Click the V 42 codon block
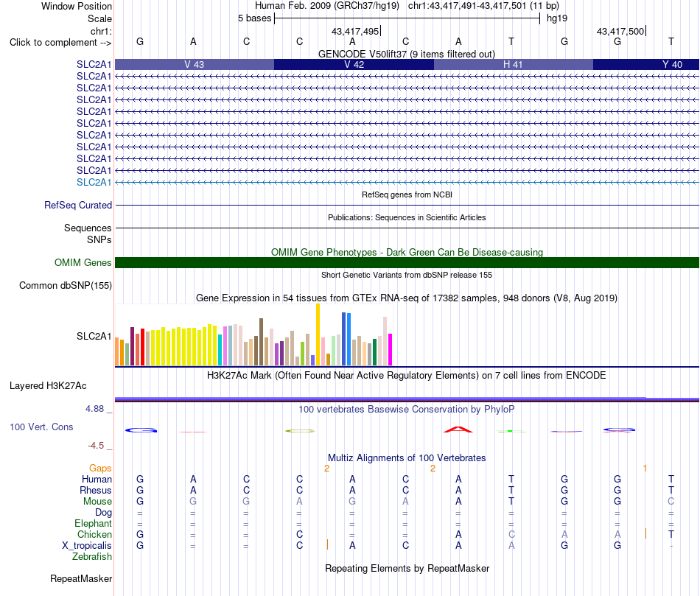The width and height of the screenshot is (700, 596). 354,64
